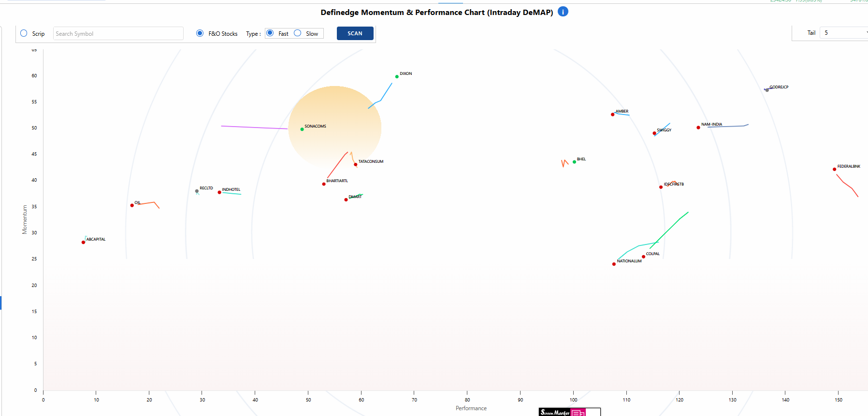Viewport: 868px width, 416px height.
Task: Run the SCAN button
Action: point(355,33)
